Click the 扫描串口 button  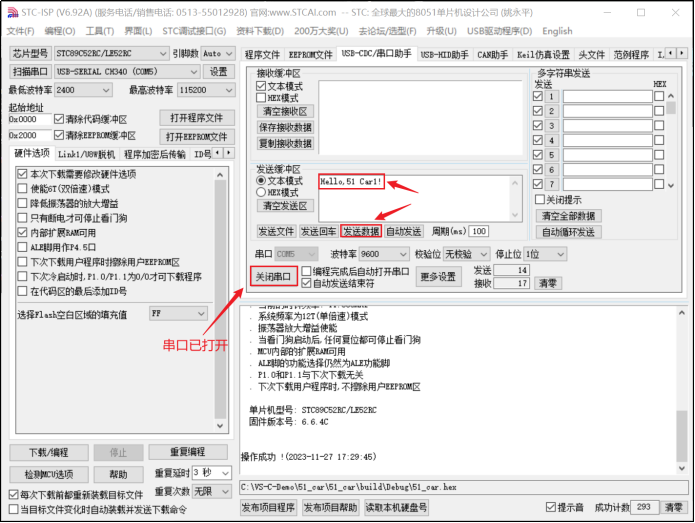pyautogui.click(x=30, y=71)
